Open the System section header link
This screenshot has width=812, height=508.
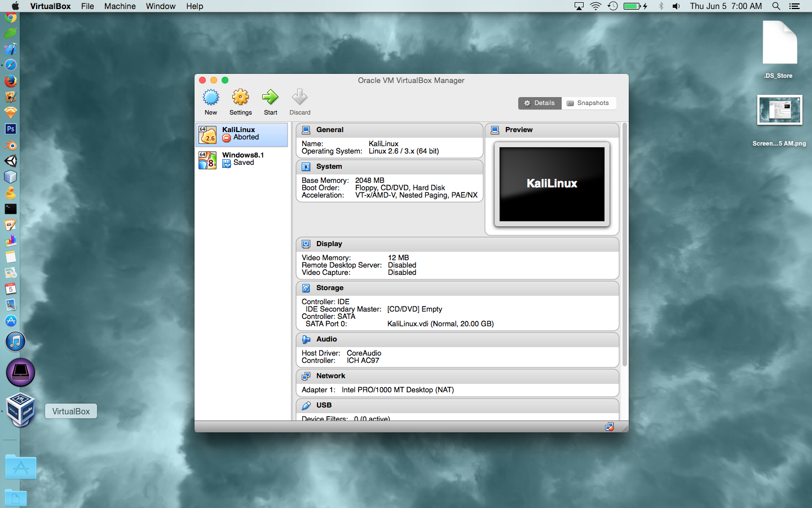(329, 167)
